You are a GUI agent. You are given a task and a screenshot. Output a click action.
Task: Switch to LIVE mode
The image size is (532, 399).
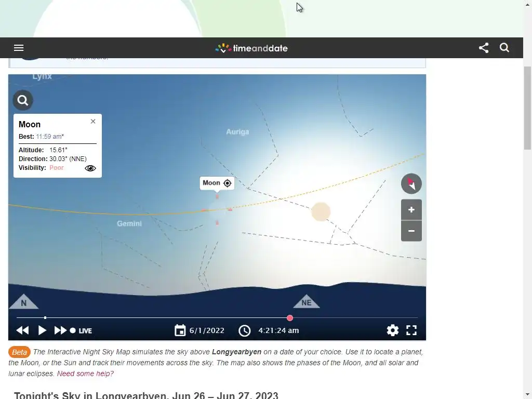pyautogui.click(x=81, y=331)
